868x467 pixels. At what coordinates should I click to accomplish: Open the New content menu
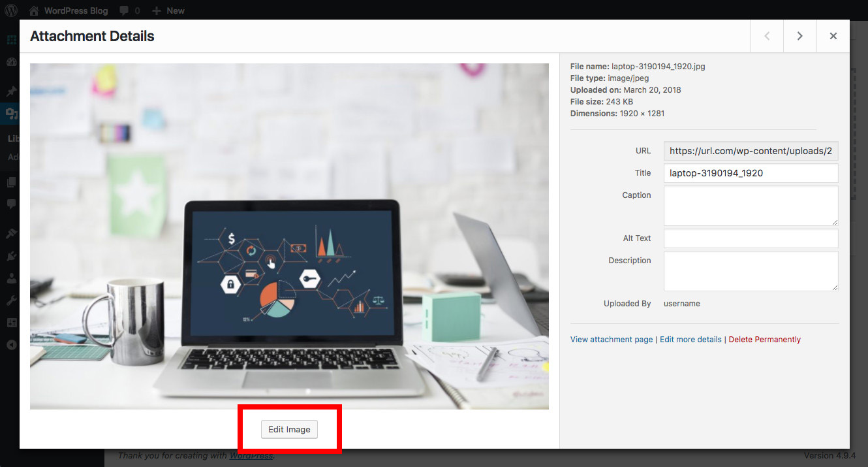(168, 10)
